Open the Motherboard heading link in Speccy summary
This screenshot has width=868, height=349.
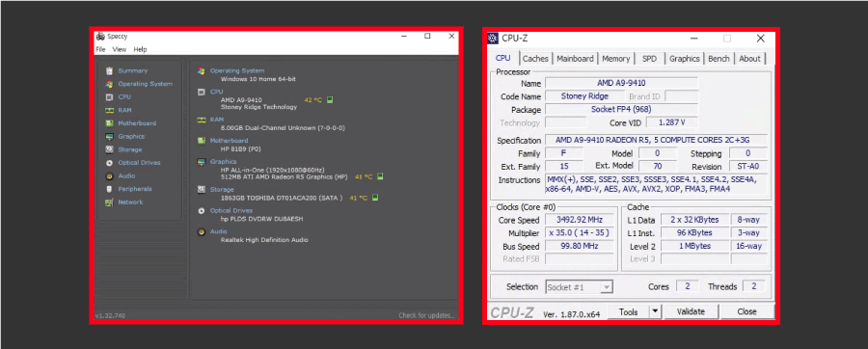coord(229,141)
